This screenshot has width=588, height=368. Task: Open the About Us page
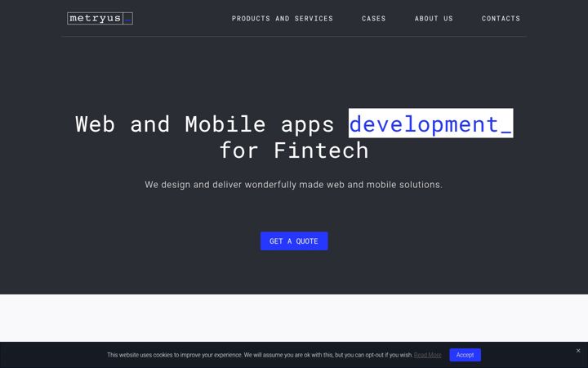tap(434, 18)
